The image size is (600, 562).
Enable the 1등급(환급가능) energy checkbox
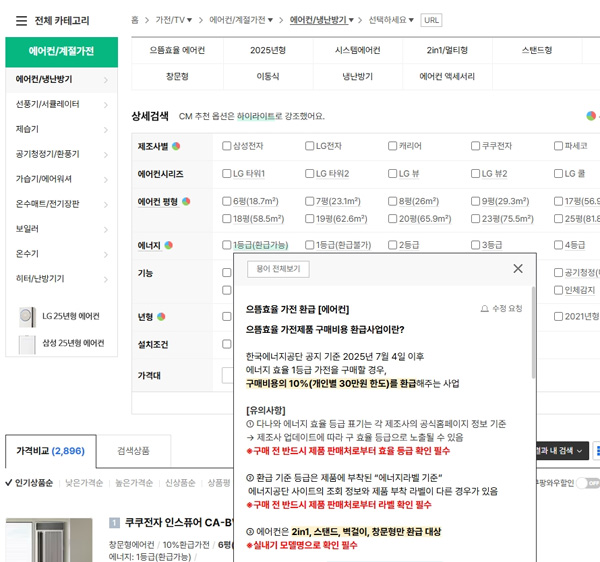[227, 245]
